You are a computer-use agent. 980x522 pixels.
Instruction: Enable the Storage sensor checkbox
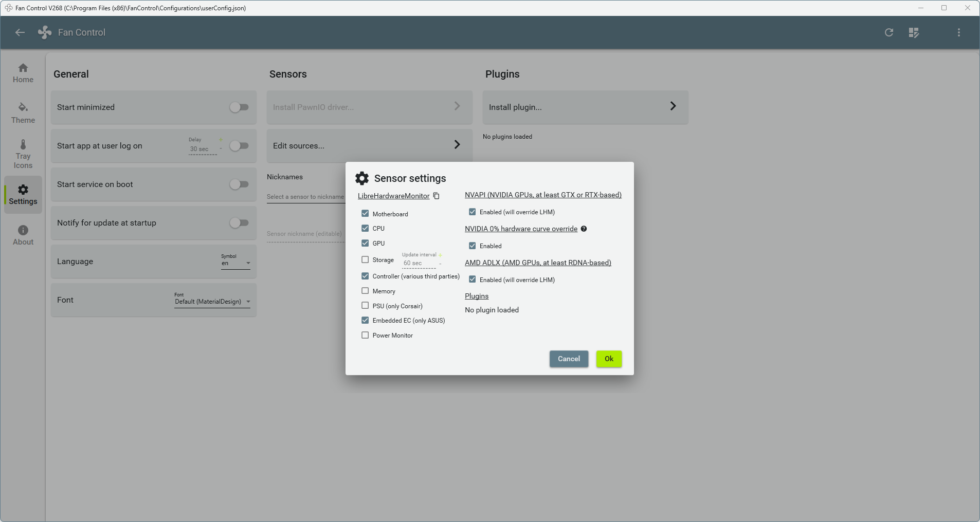(365, 259)
